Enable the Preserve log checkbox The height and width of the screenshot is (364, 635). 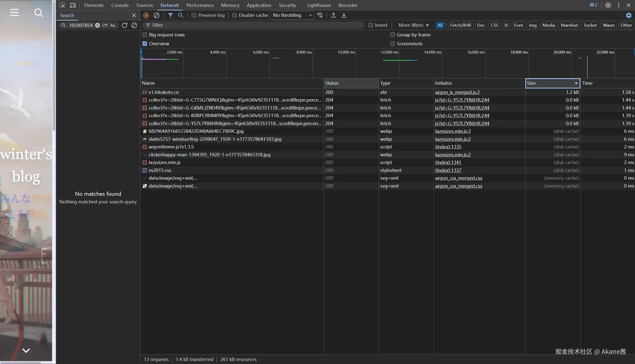click(194, 16)
